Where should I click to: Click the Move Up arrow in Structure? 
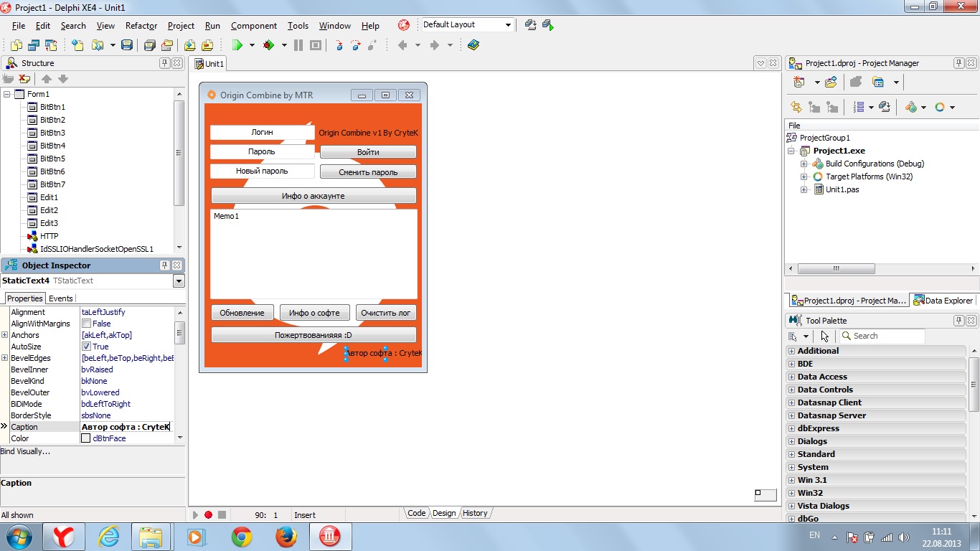pos(46,79)
